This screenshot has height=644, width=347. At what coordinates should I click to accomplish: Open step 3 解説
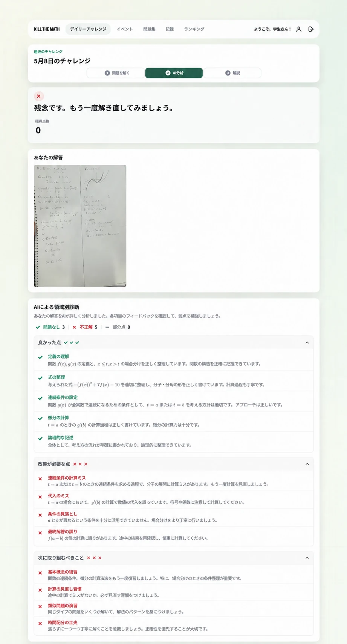(232, 73)
